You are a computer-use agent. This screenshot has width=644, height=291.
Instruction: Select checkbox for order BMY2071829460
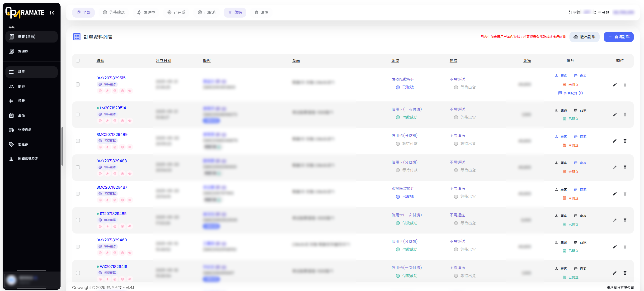[78, 247]
